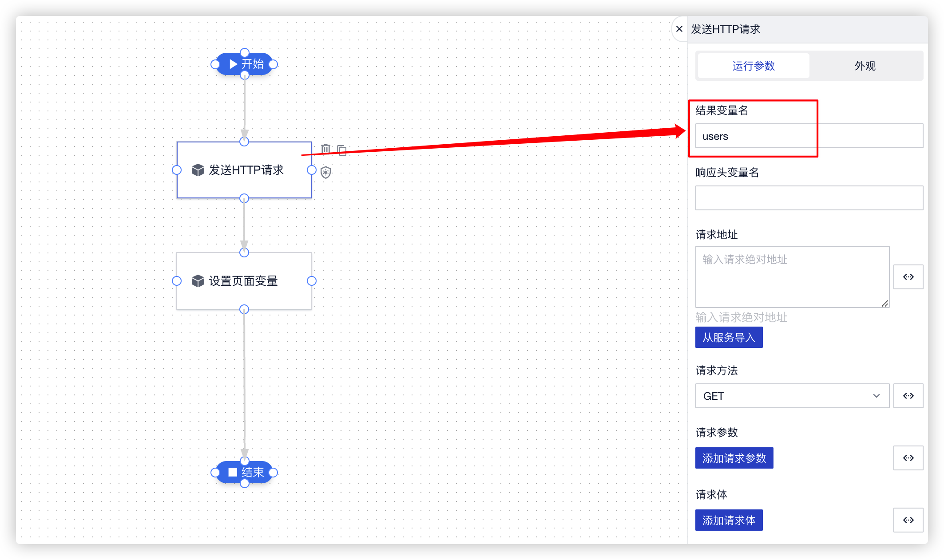This screenshot has height=560, width=944.
Task: Click the 请求地址 address textarea
Action: (x=792, y=277)
